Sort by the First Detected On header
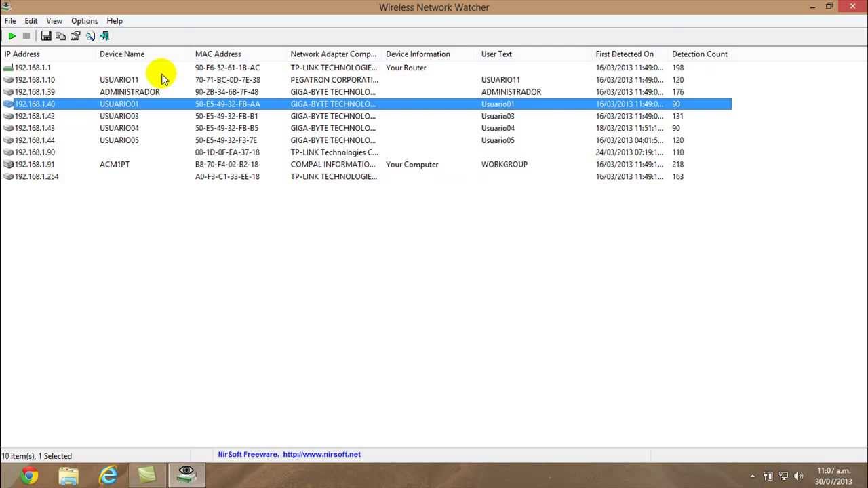 (630, 54)
